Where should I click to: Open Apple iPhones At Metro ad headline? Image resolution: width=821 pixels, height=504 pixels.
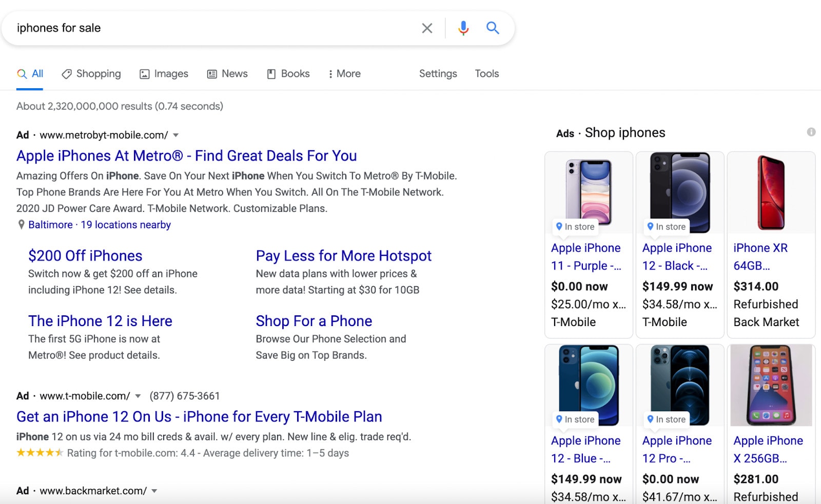[187, 156]
